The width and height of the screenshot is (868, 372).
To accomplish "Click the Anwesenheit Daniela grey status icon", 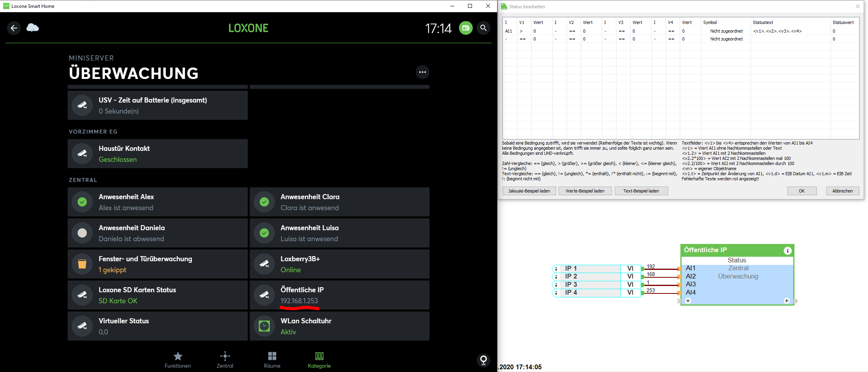I will (82, 233).
